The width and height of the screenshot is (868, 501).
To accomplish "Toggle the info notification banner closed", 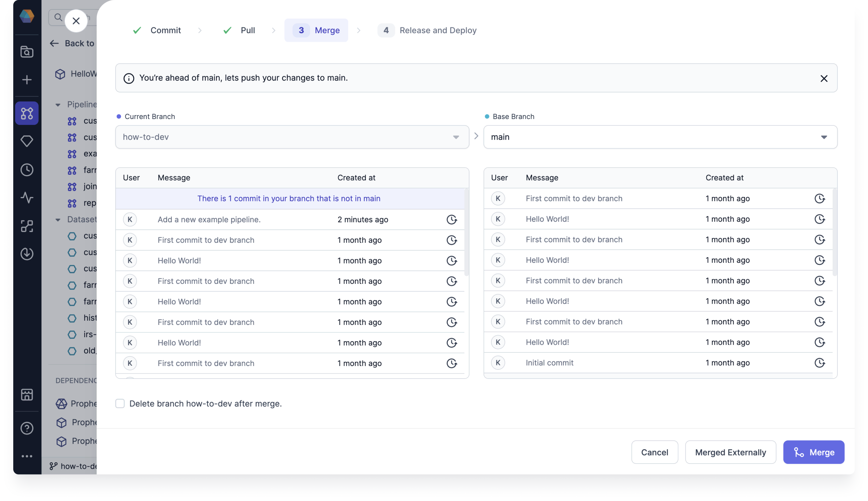I will (823, 78).
